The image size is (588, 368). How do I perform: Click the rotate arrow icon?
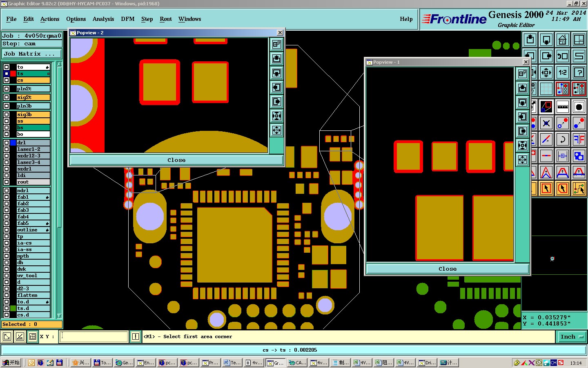pos(563,139)
